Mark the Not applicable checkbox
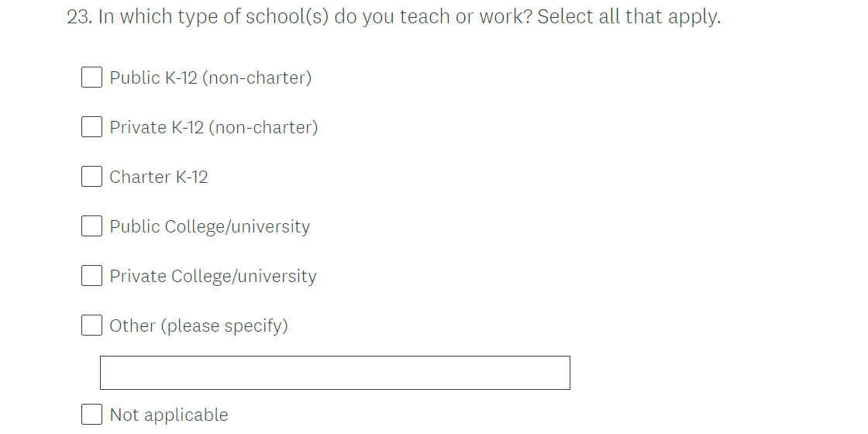The image size is (868, 434). [x=91, y=415]
